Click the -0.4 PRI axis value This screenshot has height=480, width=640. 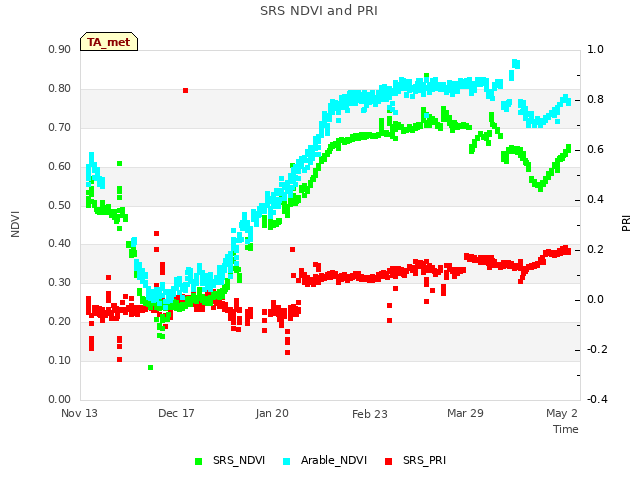597,399
